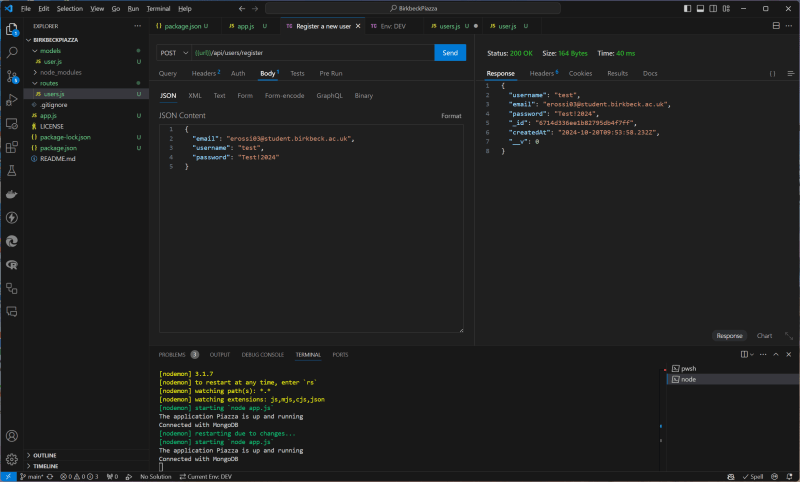800x482 pixels.
Task: Open the Source Control view
Action: 11,77
